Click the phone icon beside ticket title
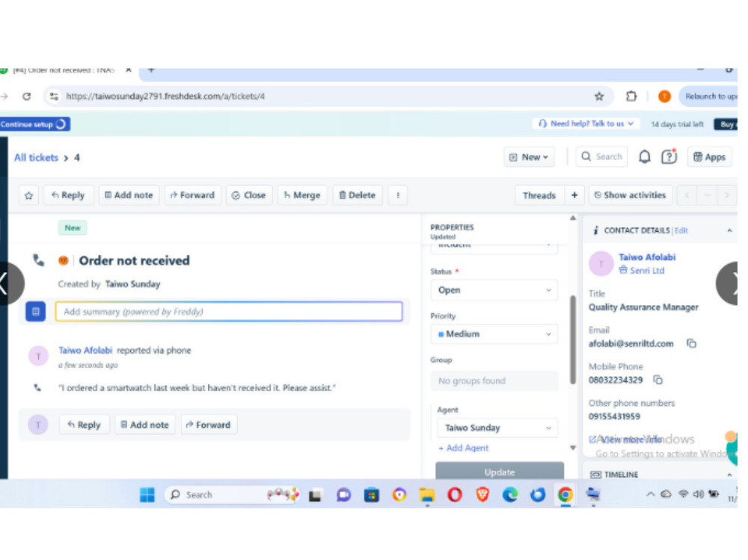 [x=38, y=260]
